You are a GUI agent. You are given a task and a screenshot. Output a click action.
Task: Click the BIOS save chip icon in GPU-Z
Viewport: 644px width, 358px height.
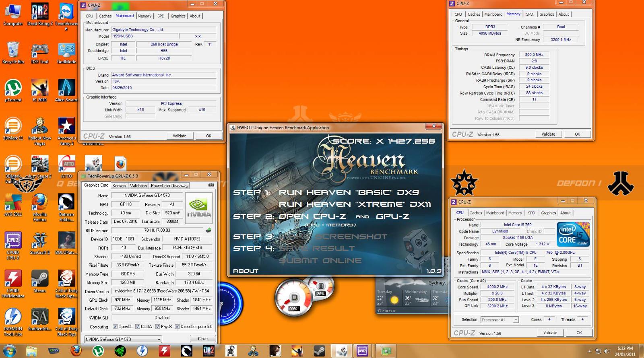point(208,230)
